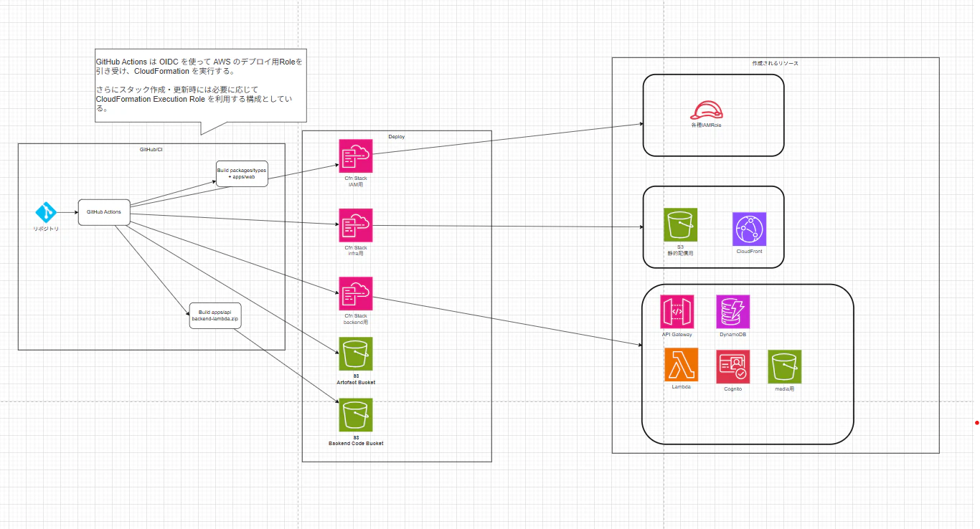
Task: Select the Git repository icon
Action: (x=46, y=212)
